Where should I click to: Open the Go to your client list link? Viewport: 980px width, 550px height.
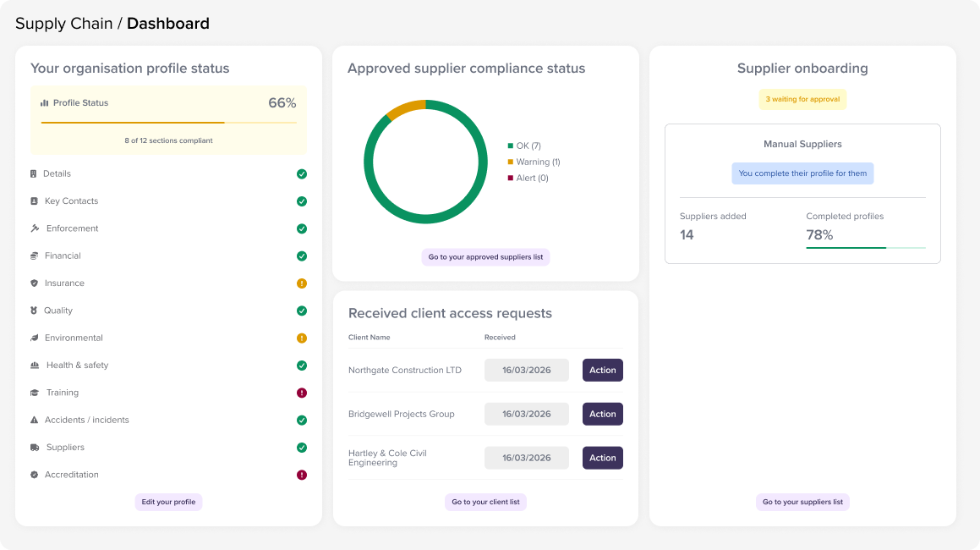coord(485,502)
